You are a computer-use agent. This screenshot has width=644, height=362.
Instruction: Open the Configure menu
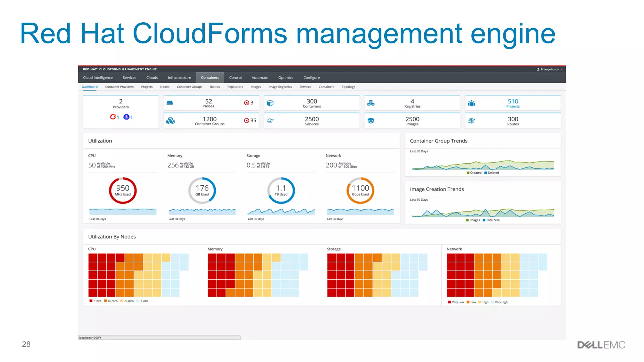pos(311,78)
